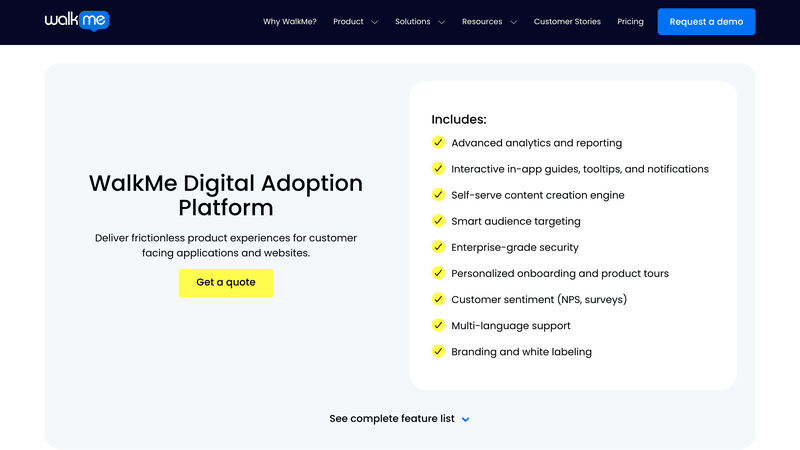Click checkmark icon beside Advanced analytics and reporting
The height and width of the screenshot is (450, 800).
(438, 143)
